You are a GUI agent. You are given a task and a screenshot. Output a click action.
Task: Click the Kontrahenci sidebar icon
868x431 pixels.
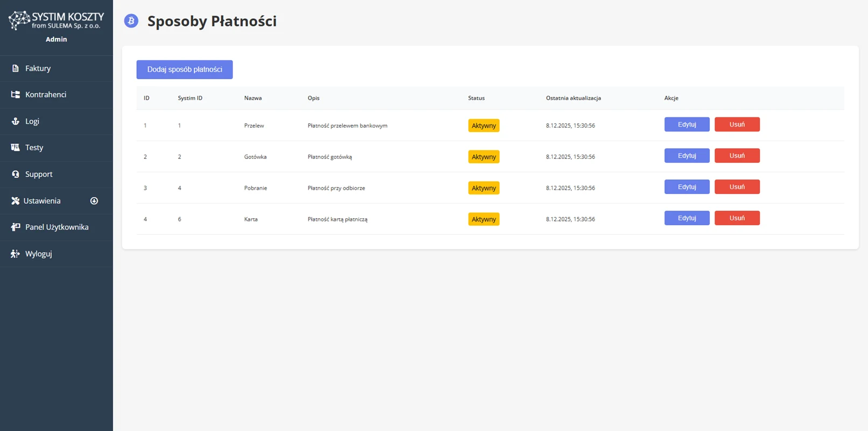(x=15, y=94)
